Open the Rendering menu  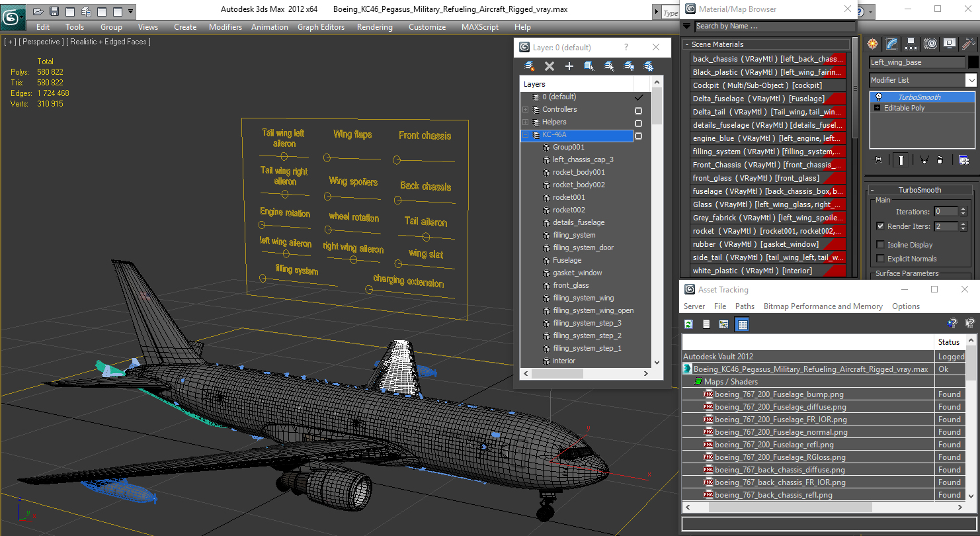(x=375, y=27)
